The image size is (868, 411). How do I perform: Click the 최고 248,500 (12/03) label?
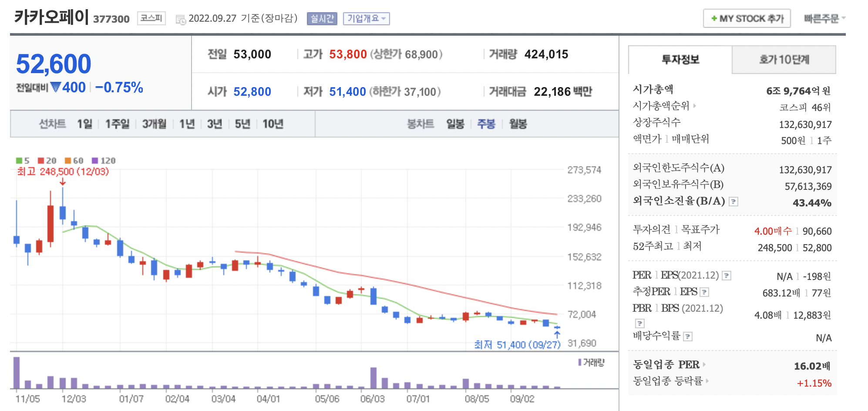click(63, 172)
